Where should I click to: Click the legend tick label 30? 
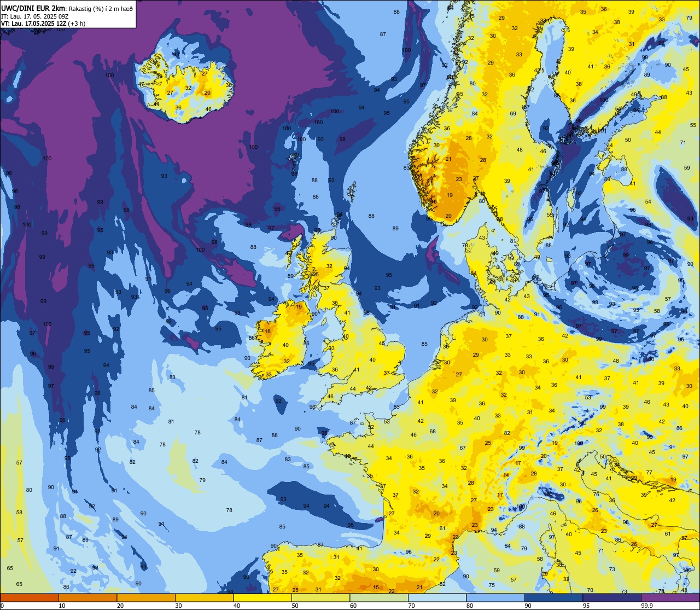[178, 606]
